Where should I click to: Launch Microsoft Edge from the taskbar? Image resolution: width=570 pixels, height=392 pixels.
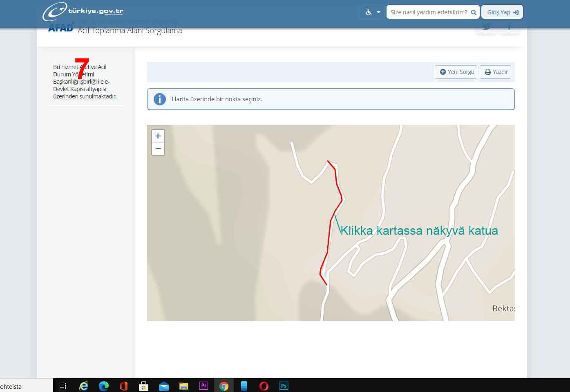click(x=103, y=386)
